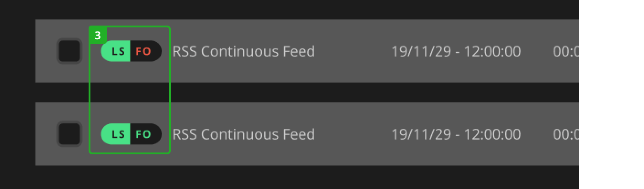This screenshot has height=189, width=644.
Task: Click the LS badge in the first row
Action: pyautogui.click(x=117, y=51)
